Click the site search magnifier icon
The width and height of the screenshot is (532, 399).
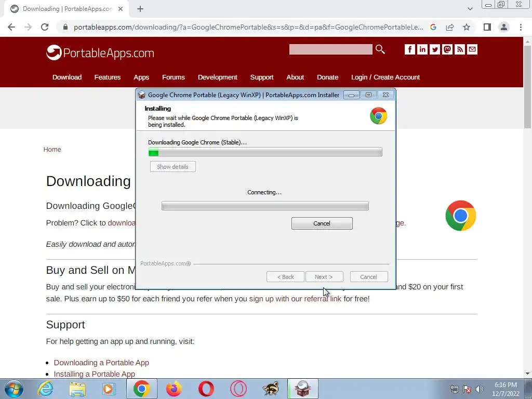[380, 49]
